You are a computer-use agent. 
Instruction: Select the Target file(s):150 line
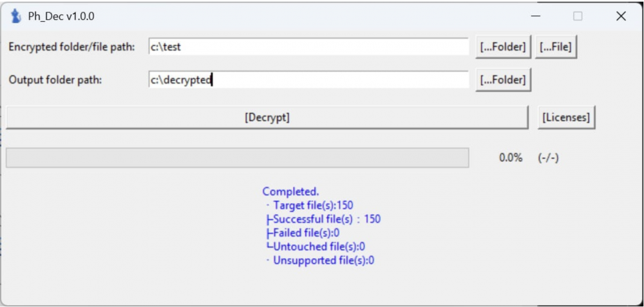[x=310, y=205]
